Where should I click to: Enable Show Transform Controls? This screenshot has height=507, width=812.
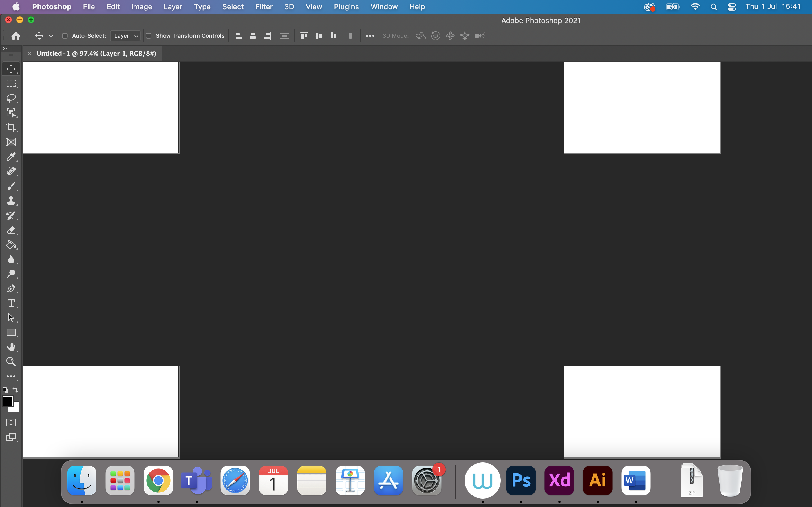149,35
